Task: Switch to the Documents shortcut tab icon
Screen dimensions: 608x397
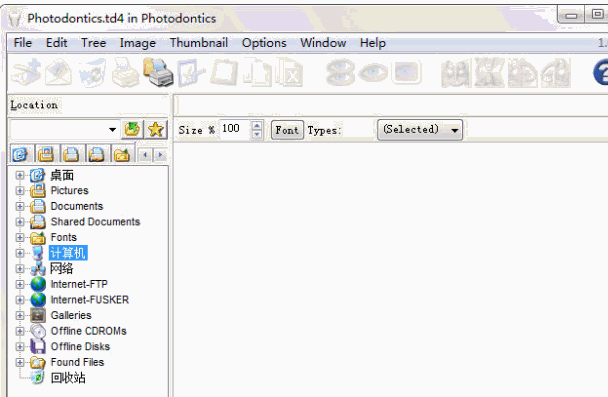Action: click(x=71, y=154)
